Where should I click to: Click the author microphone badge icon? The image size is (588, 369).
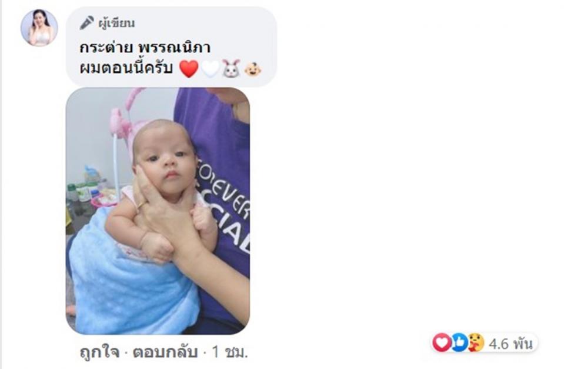pyautogui.click(x=86, y=23)
